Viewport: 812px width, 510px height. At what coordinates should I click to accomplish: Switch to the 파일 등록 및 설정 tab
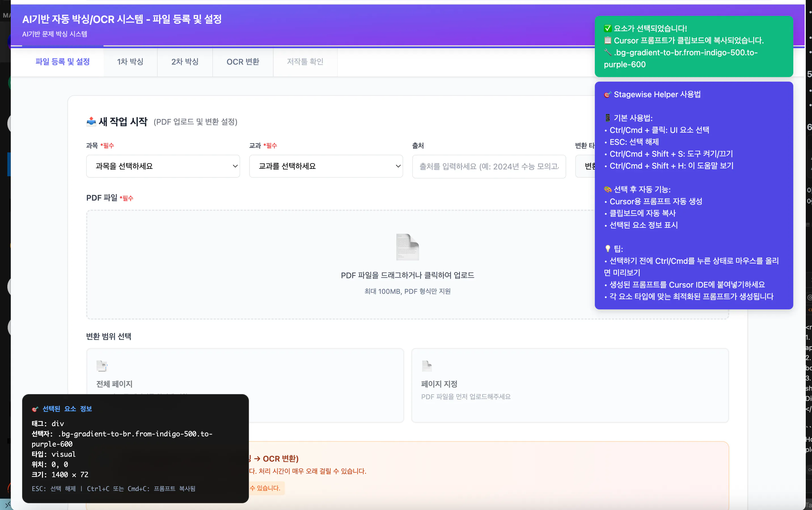click(62, 62)
